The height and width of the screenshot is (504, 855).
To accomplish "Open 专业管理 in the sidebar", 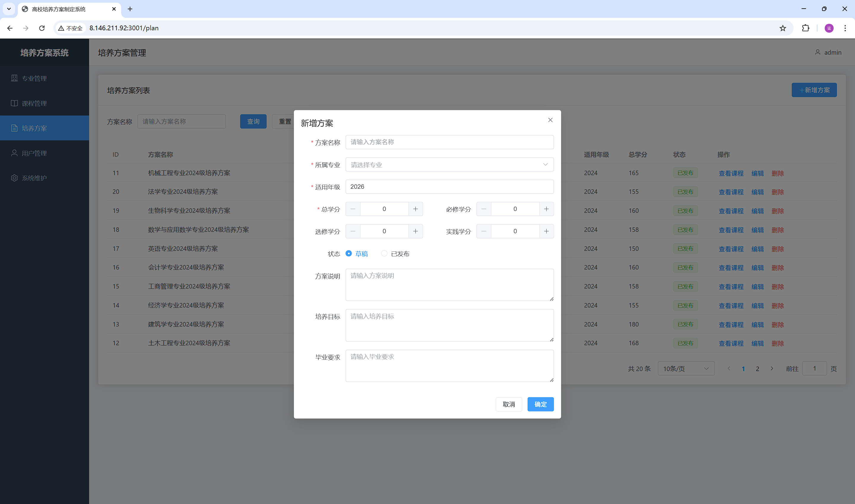I will 34,78.
